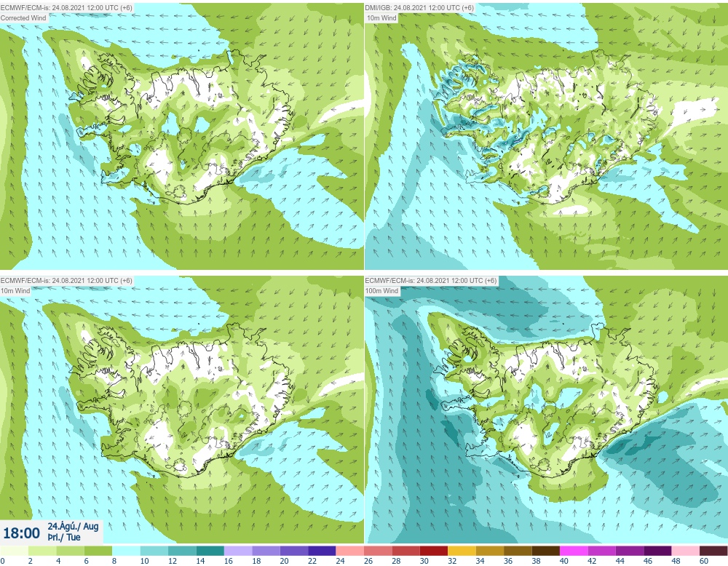Click the gold 34–36 legend swatch

click(490, 551)
